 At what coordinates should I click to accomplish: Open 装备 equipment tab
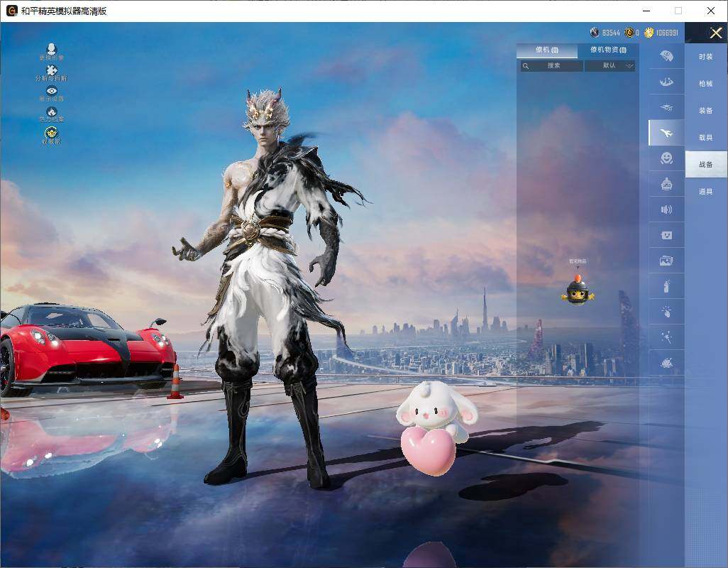706,111
